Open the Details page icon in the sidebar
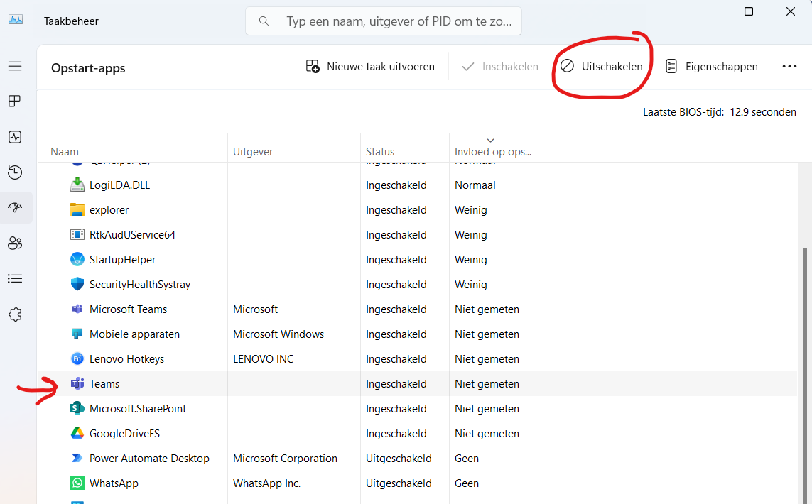This screenshot has width=812, height=504. (x=15, y=279)
